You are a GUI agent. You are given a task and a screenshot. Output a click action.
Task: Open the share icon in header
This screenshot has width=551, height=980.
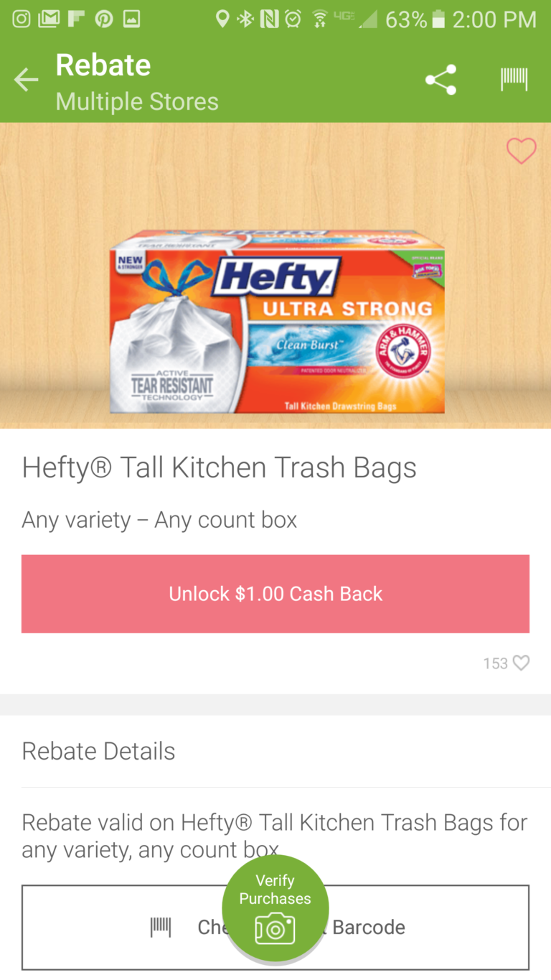(x=441, y=80)
